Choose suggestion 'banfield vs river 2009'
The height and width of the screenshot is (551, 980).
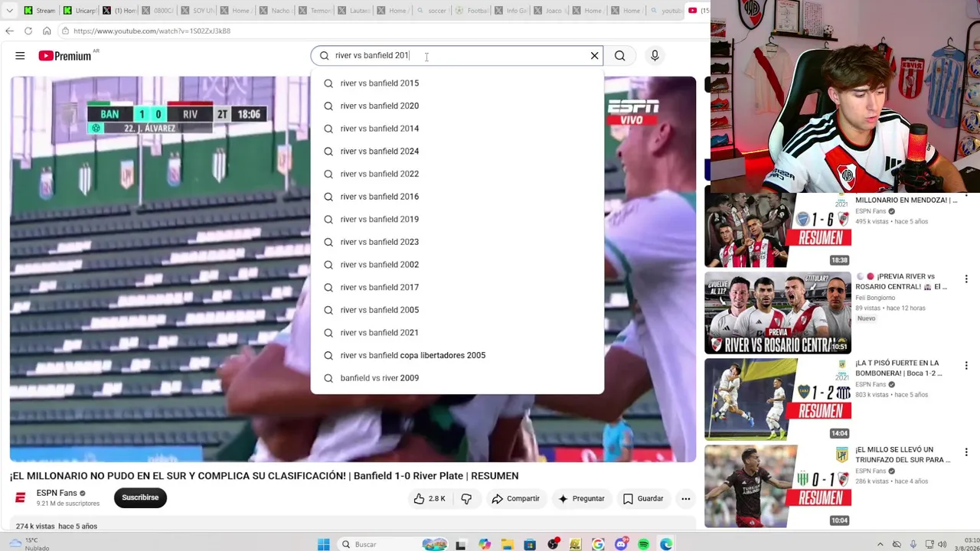tap(457, 378)
